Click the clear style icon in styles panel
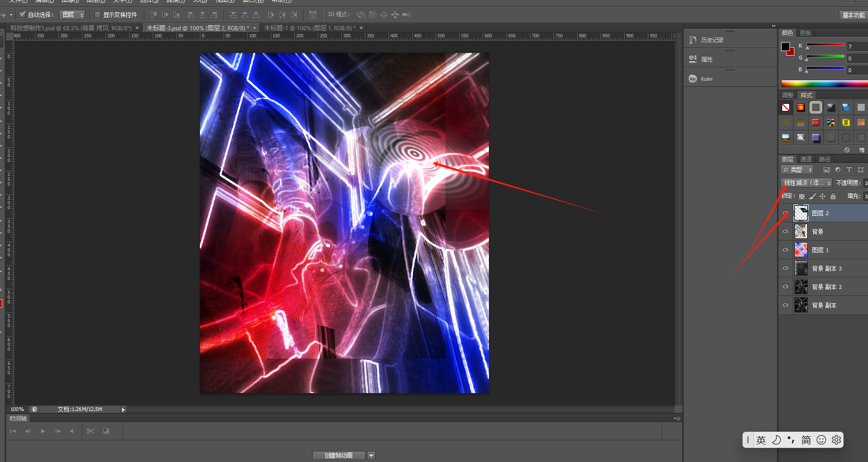The width and height of the screenshot is (868, 462). [847, 150]
